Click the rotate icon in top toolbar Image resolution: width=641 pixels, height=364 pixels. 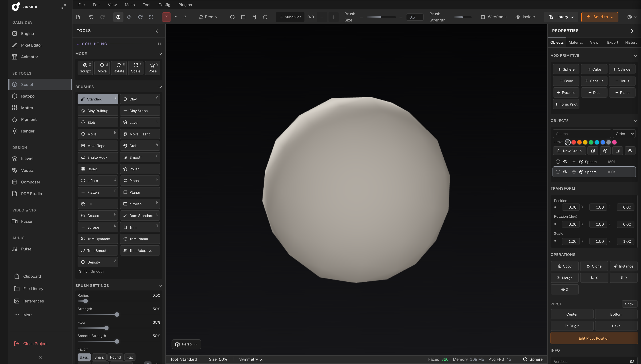point(140,17)
